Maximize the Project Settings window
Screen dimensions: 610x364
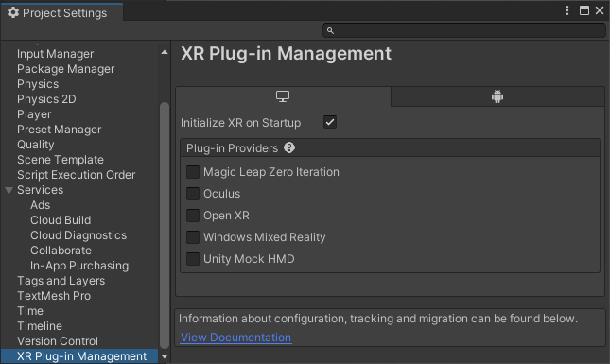coord(584,10)
